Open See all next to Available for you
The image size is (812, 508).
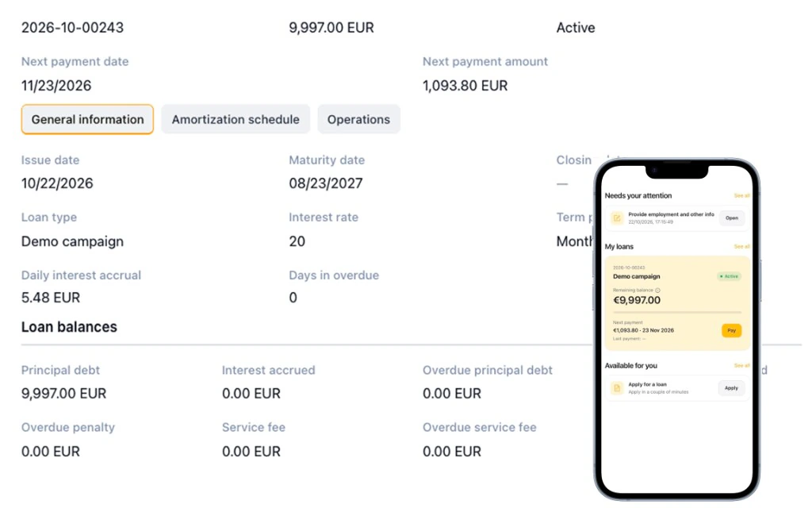(741, 365)
